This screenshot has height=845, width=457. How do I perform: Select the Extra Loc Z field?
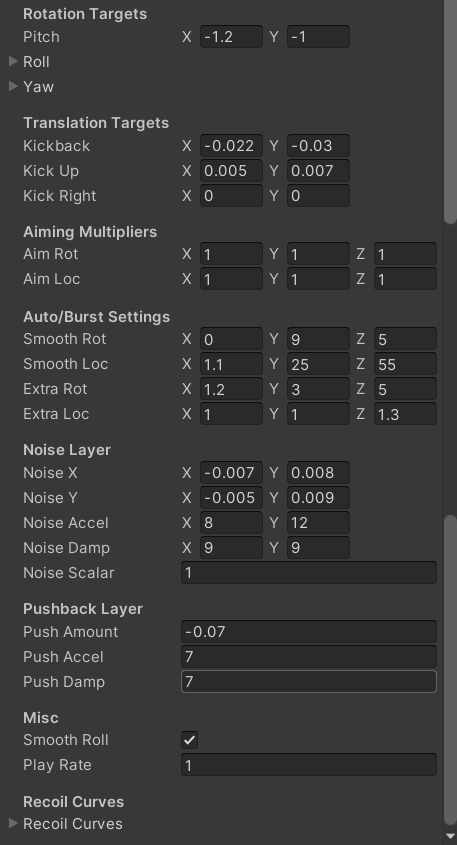coord(405,414)
